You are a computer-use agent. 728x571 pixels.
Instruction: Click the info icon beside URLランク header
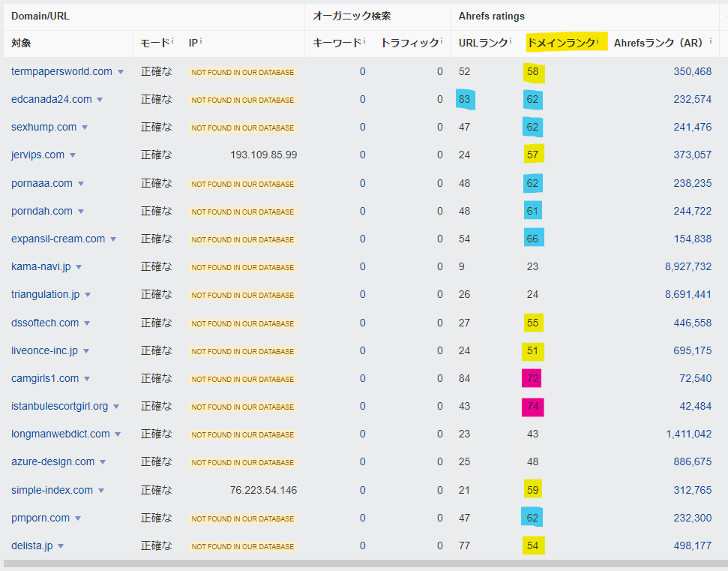coord(511,41)
